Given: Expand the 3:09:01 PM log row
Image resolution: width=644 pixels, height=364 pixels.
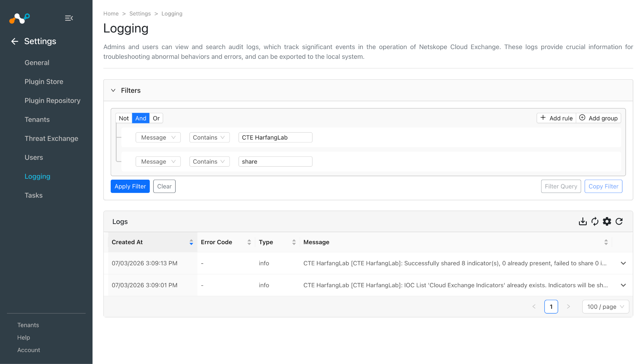Looking at the screenshot, I should (x=623, y=285).
